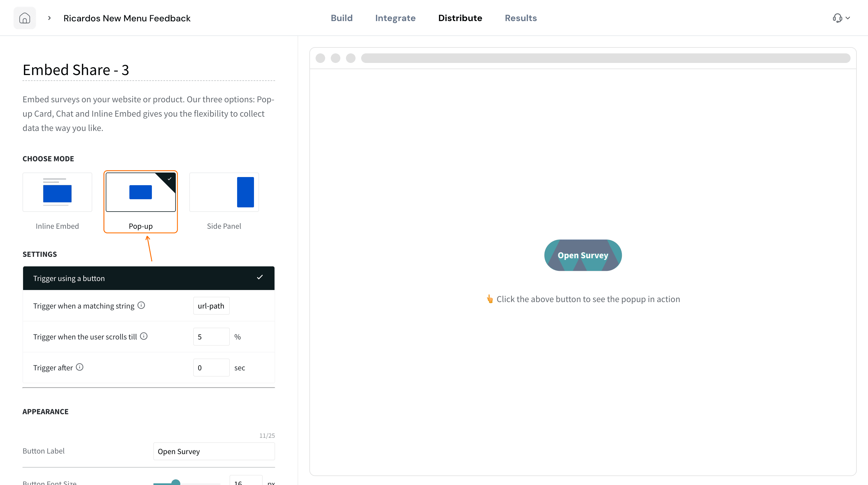
Task: Click the mock browser address bar
Action: click(x=606, y=58)
